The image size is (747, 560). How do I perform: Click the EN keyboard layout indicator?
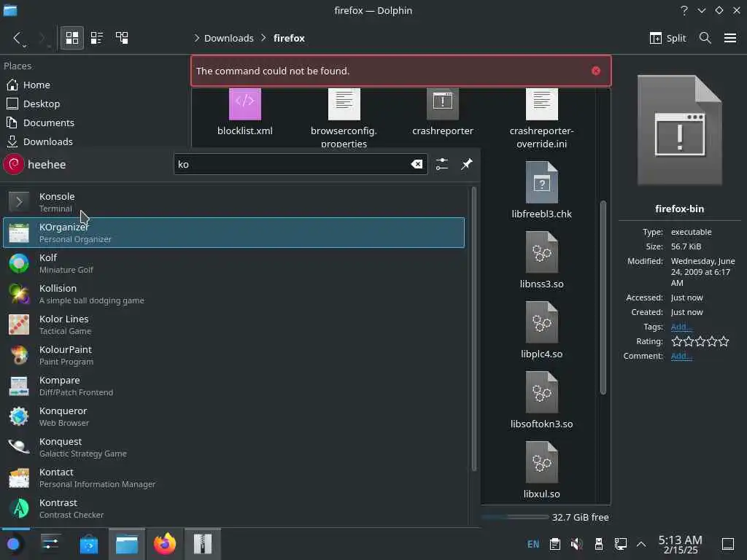point(533,544)
